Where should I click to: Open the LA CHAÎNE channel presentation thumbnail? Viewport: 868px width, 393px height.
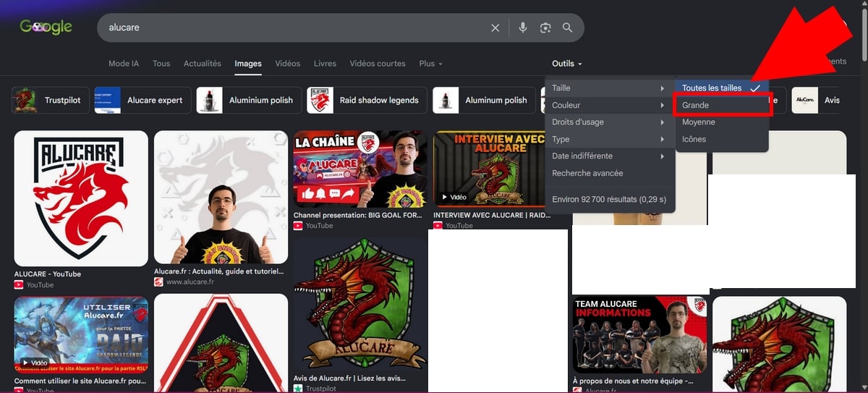click(360, 169)
